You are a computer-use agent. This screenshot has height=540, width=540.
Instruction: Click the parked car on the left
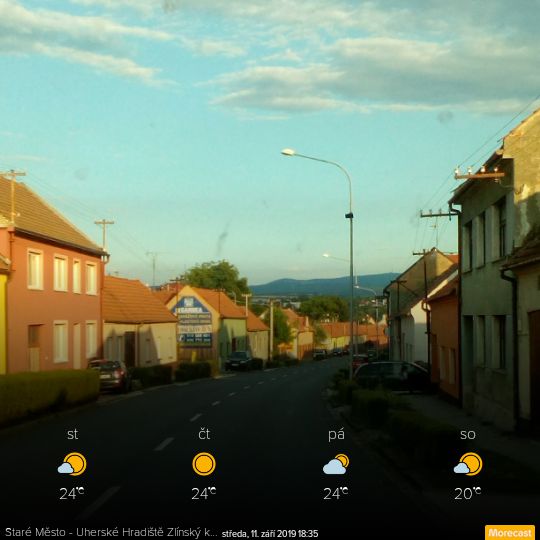110,375
